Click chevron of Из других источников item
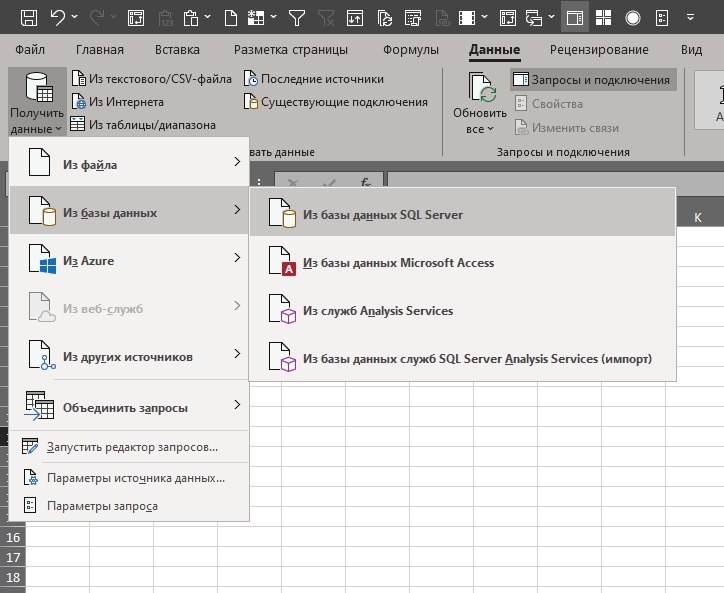 pyautogui.click(x=237, y=354)
